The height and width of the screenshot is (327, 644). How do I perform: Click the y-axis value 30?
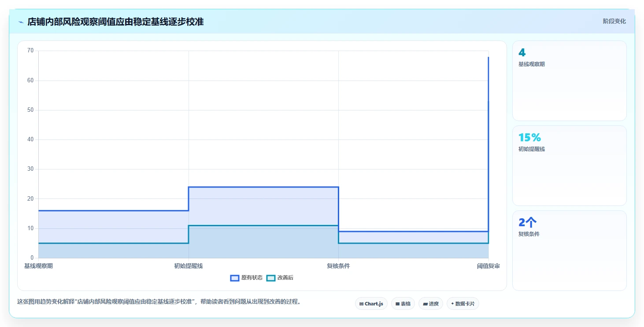[30, 169]
